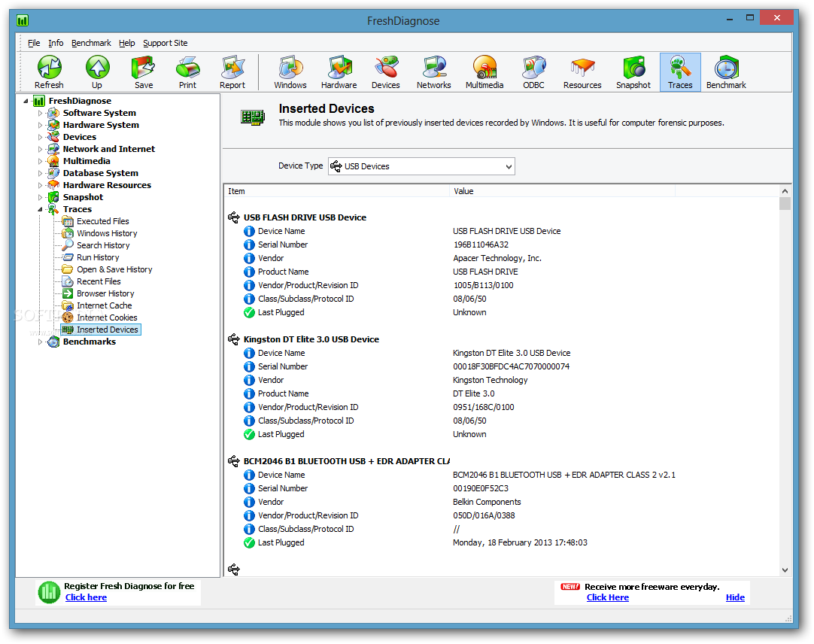Click the serial number 00190E0F52C3
This screenshot has height=644, width=814.
481,488
